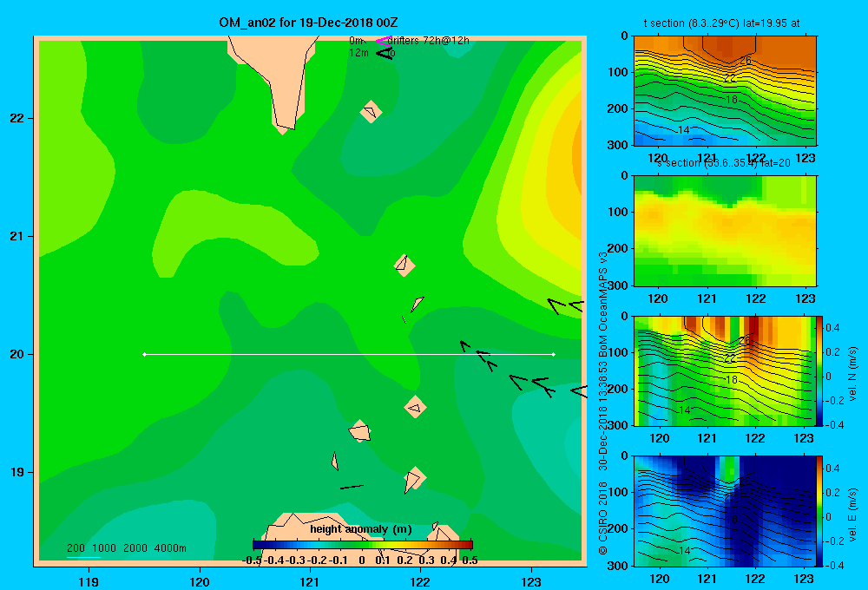Click the island near 18.95N 121.95E
This screenshot has width=868, height=590.
click(414, 479)
